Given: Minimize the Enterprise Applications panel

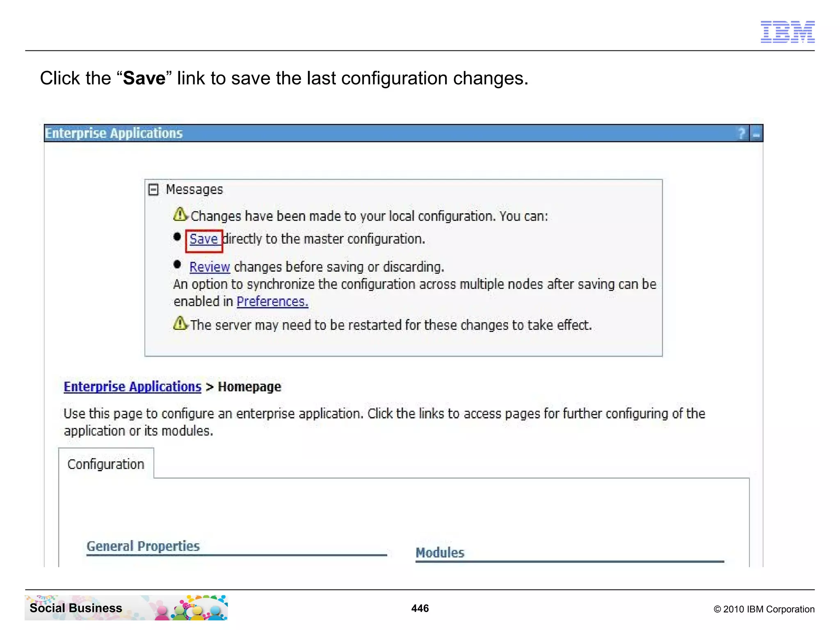Looking at the screenshot, I should [756, 134].
